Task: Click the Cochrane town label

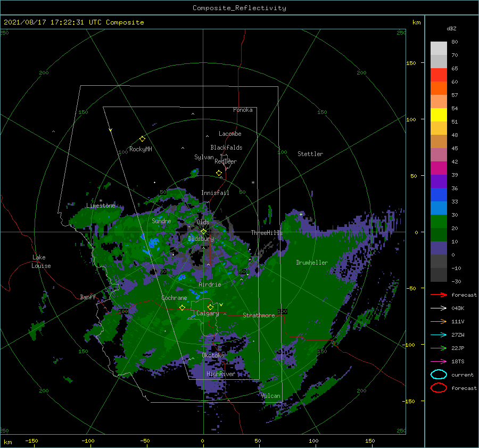Action: click(x=174, y=298)
